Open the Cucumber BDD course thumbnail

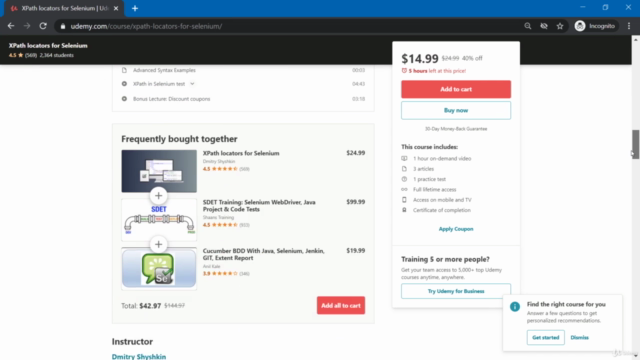point(159,268)
